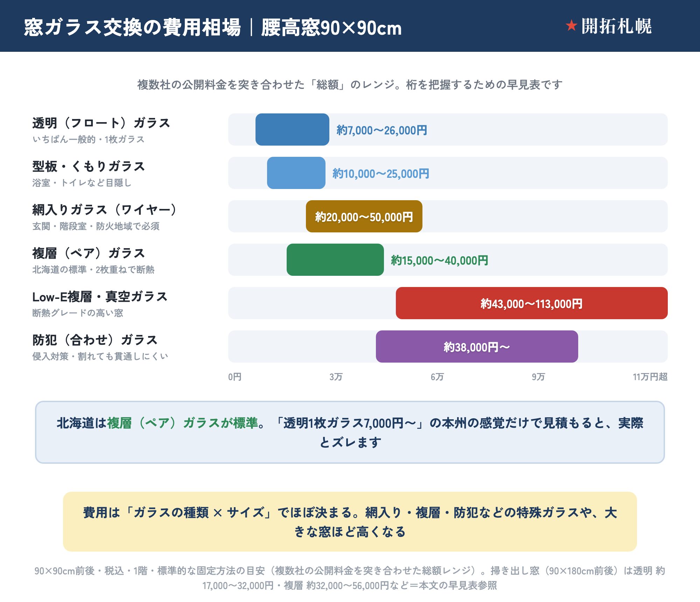Select the 透明（フロート）ガラス row label

[101, 123]
